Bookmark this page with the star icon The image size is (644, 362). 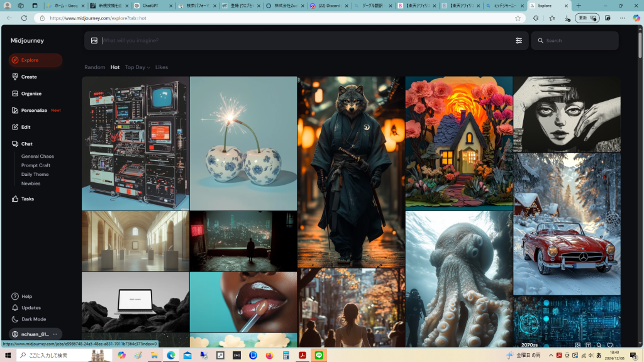pyautogui.click(x=518, y=18)
